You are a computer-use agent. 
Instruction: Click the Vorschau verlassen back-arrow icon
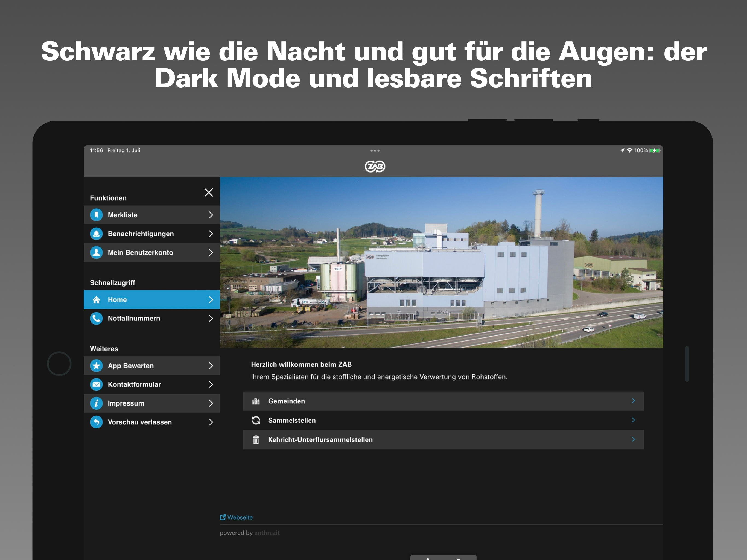96,422
